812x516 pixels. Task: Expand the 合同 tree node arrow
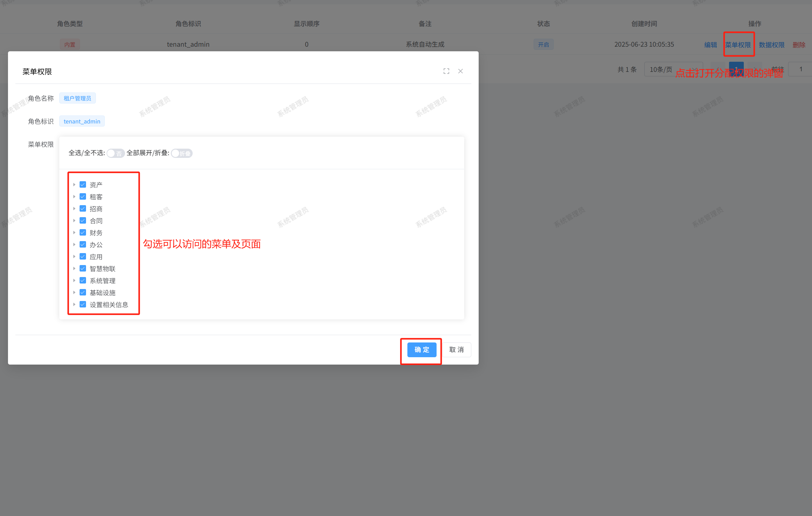[74, 221]
